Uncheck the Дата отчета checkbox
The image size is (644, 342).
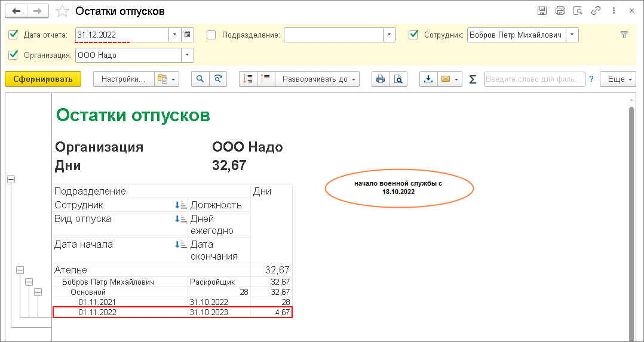14,35
